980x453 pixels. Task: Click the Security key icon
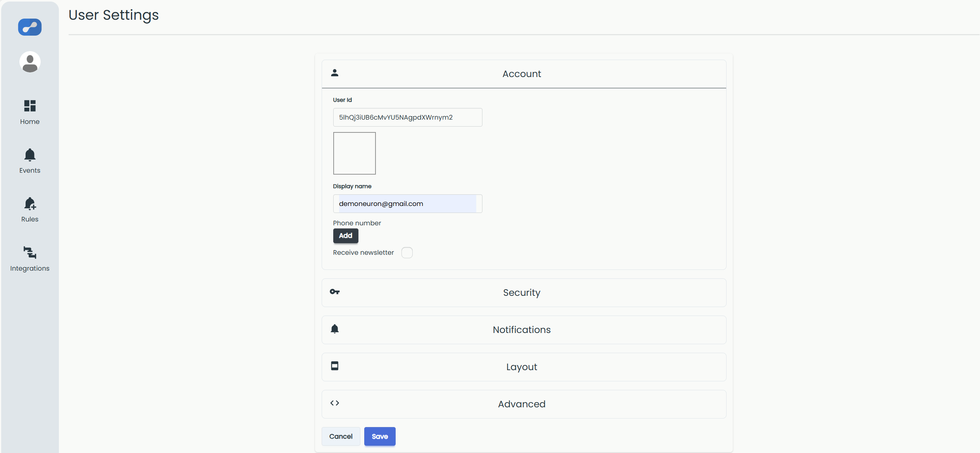click(x=335, y=292)
